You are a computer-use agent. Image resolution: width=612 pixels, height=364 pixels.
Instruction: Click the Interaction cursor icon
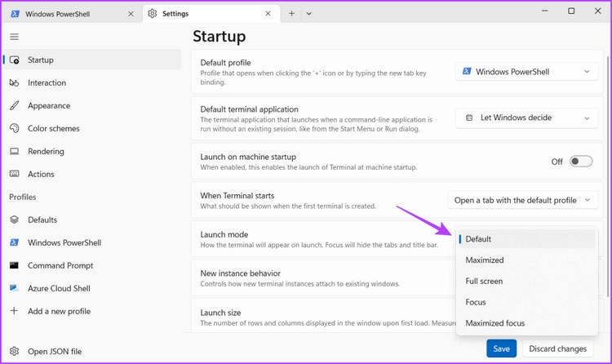click(x=15, y=82)
